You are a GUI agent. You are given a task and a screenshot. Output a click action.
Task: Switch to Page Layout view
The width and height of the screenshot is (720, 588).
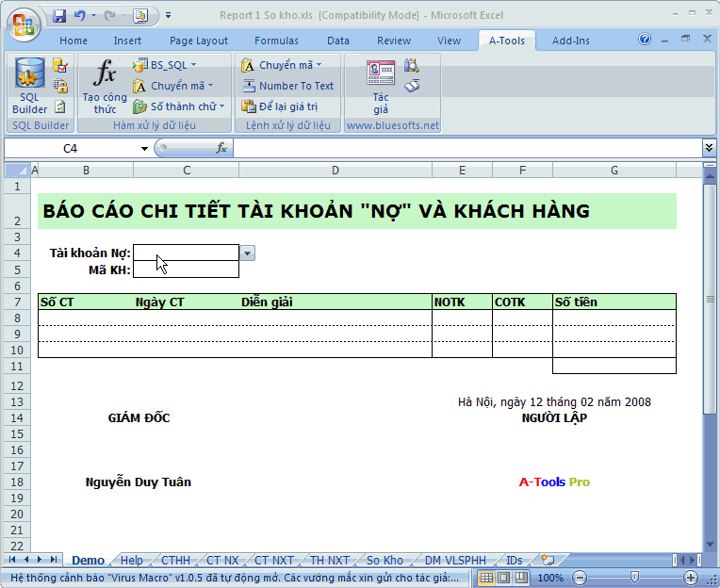coord(502,578)
